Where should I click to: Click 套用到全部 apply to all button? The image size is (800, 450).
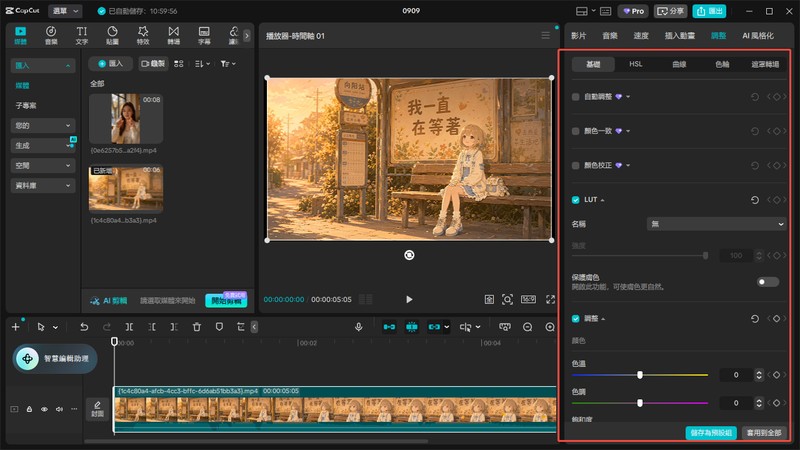click(x=764, y=433)
